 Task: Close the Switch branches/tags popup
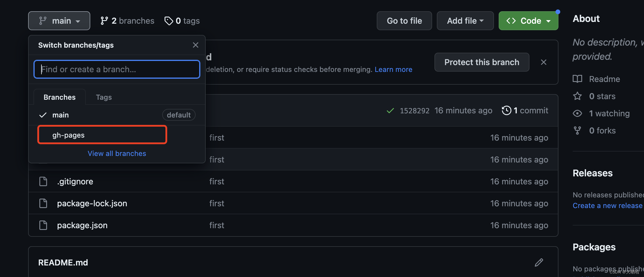(x=195, y=45)
